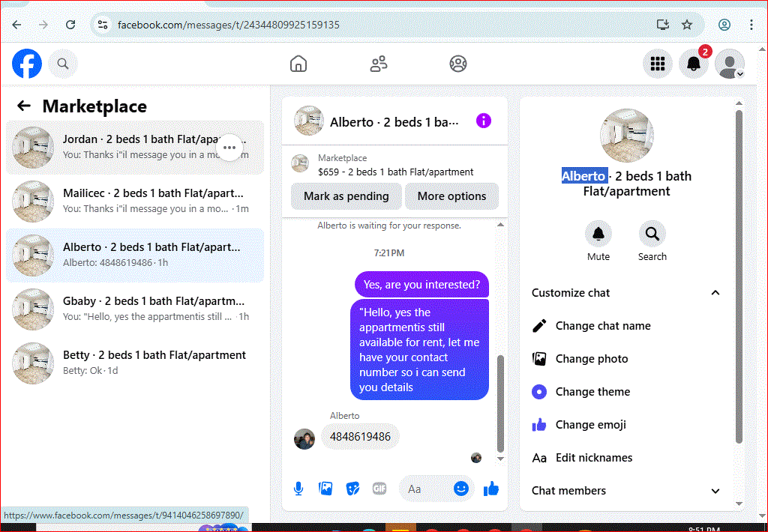Click the large listing photo in info panel

click(626, 136)
